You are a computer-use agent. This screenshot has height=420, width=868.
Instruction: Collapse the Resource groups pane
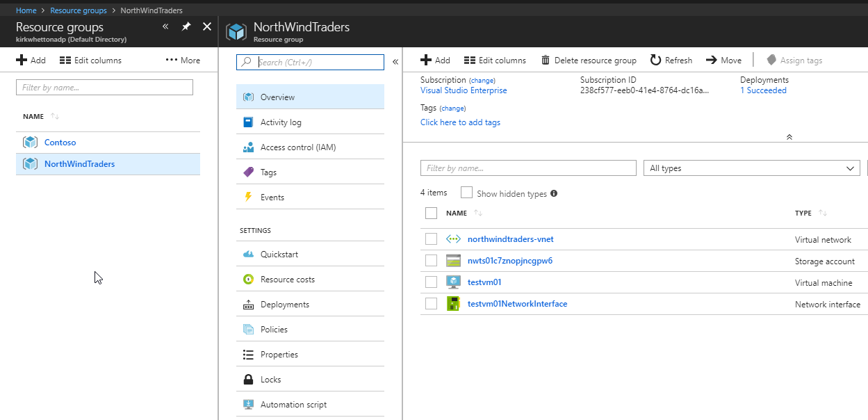click(x=165, y=26)
